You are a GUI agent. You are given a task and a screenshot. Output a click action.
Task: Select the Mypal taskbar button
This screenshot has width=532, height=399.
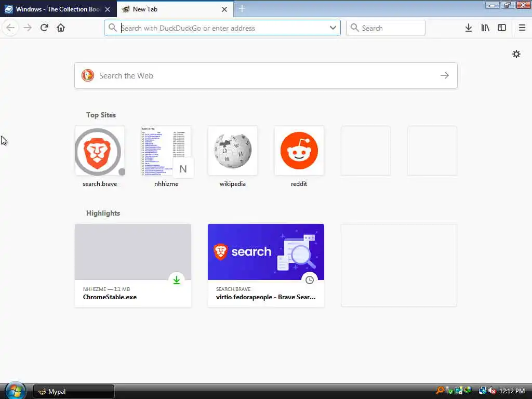tap(74, 392)
